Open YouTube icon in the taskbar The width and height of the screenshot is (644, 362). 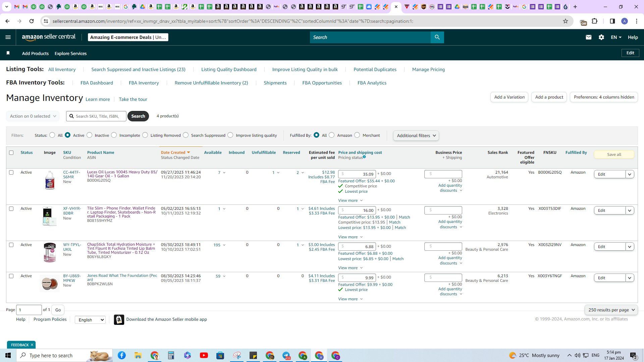pyautogui.click(x=204, y=355)
